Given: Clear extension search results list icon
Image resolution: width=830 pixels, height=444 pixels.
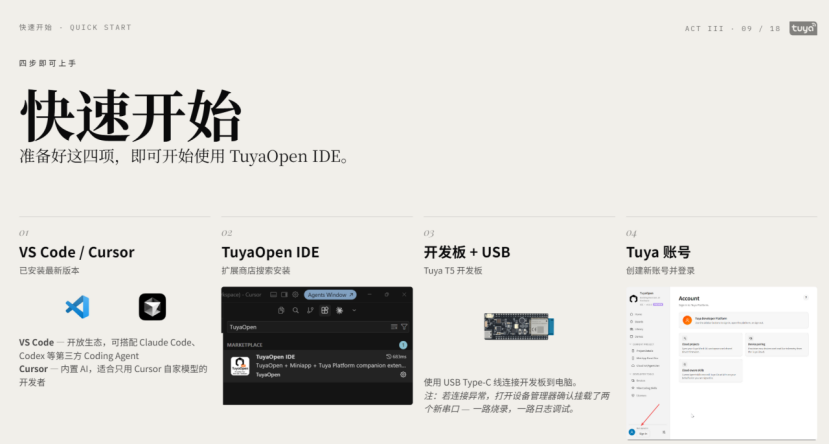Looking at the screenshot, I should point(394,327).
